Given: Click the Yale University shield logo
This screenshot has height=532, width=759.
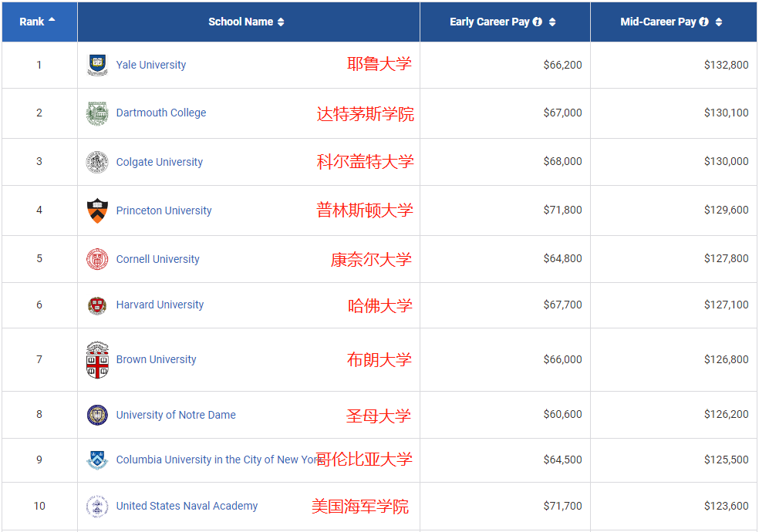Looking at the screenshot, I should click(x=97, y=65).
